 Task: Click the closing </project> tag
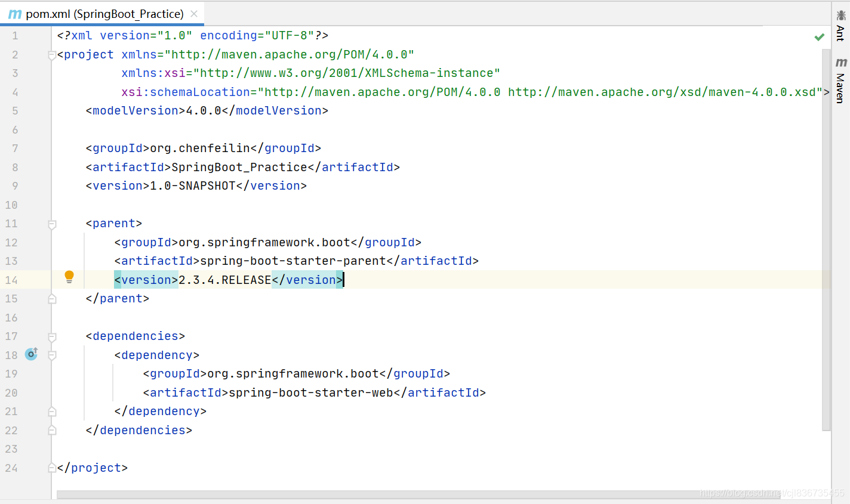tap(93, 468)
